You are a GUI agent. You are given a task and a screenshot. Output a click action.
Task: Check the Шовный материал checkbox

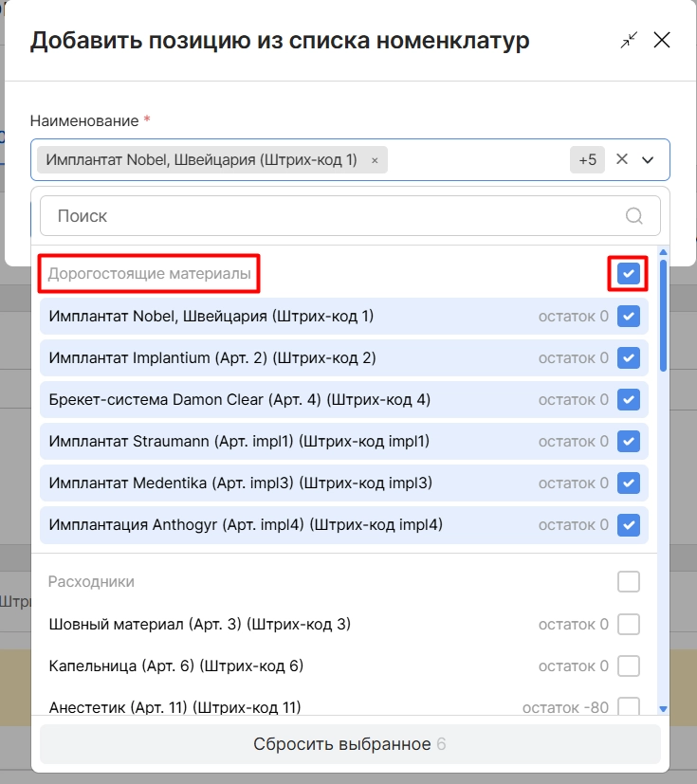coord(629,624)
